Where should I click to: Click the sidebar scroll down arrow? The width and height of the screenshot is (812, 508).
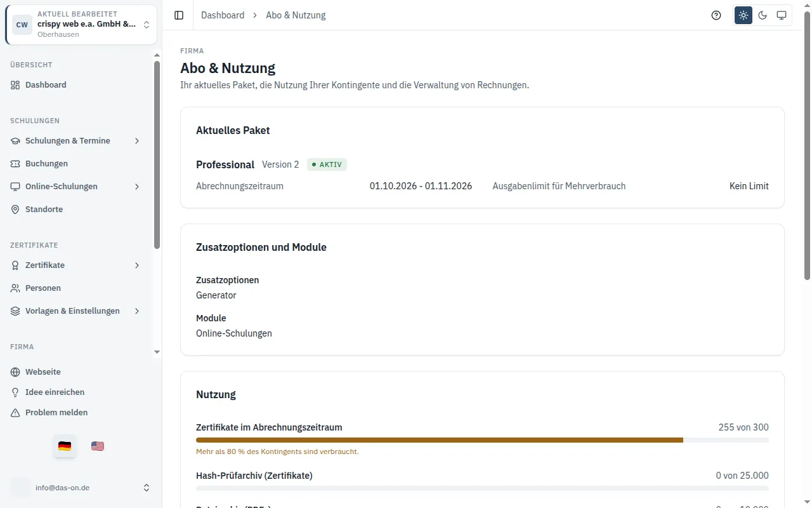[x=157, y=352]
